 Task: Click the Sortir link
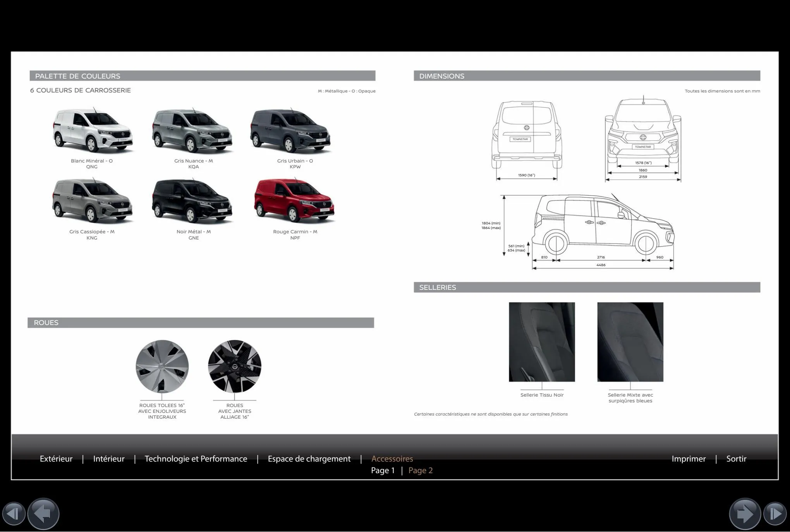736,459
